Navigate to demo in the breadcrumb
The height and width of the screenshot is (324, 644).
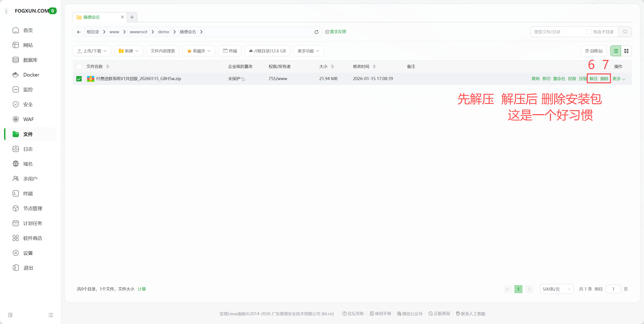[x=163, y=32]
